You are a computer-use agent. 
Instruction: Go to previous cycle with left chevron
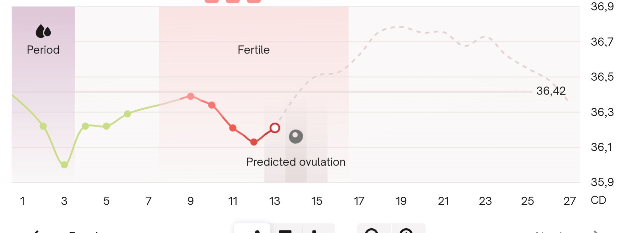point(35,231)
